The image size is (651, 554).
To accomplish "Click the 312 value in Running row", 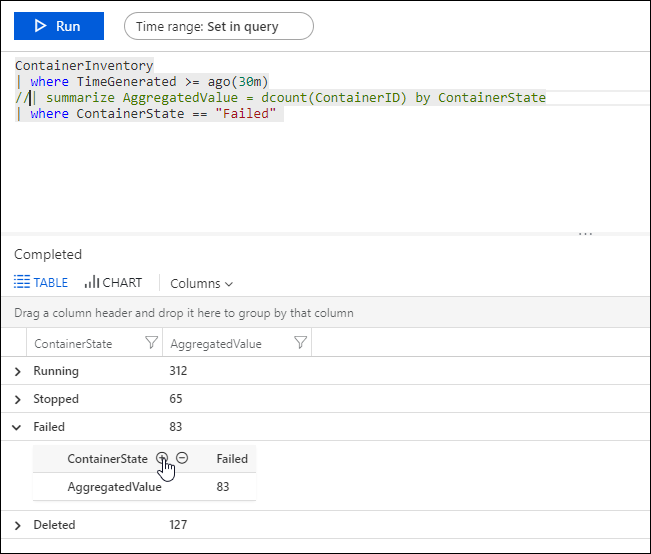I will [x=179, y=371].
